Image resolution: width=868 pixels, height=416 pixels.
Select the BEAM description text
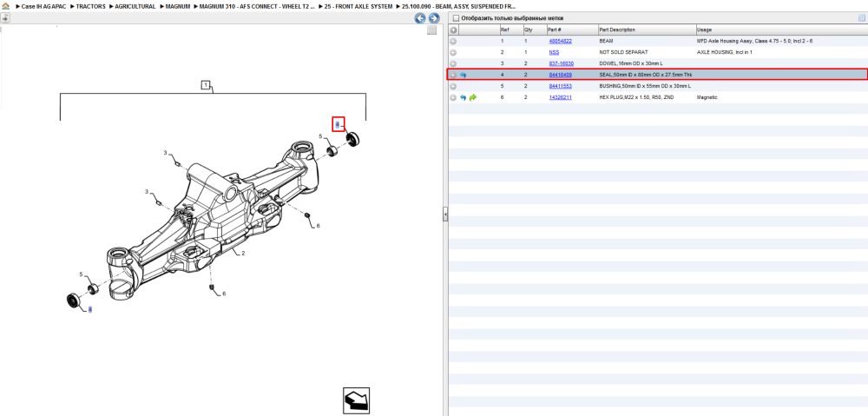(x=606, y=41)
